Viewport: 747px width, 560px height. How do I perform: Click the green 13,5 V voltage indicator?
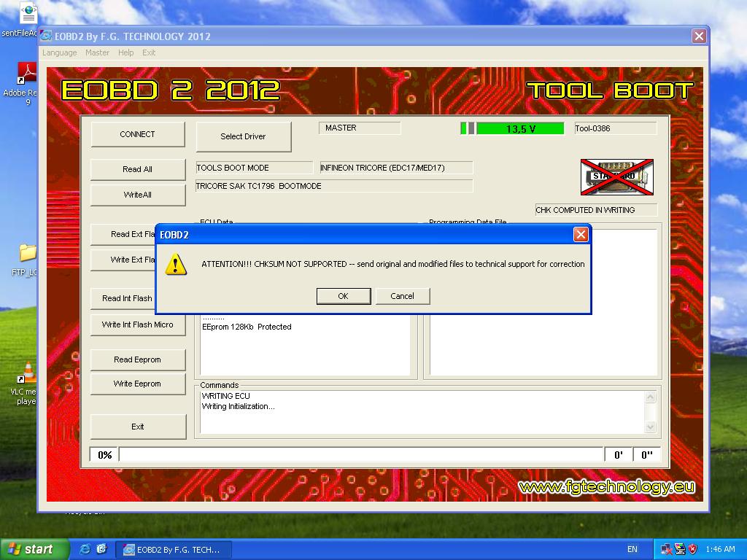(x=520, y=128)
